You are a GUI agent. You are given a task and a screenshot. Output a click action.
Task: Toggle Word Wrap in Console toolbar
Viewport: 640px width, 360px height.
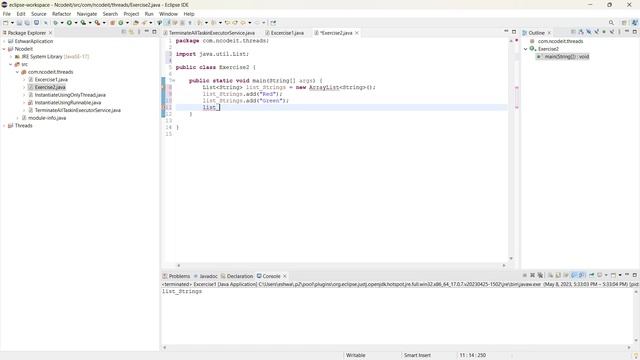point(565,275)
